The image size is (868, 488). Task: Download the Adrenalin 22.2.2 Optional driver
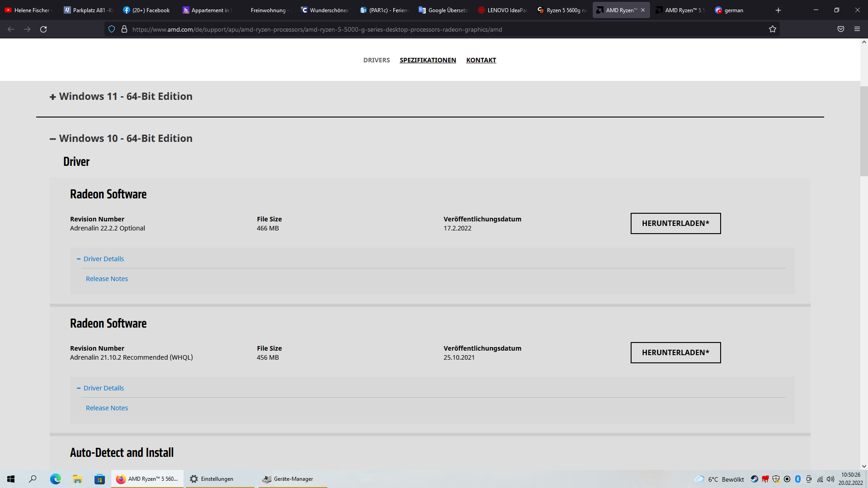click(675, 223)
